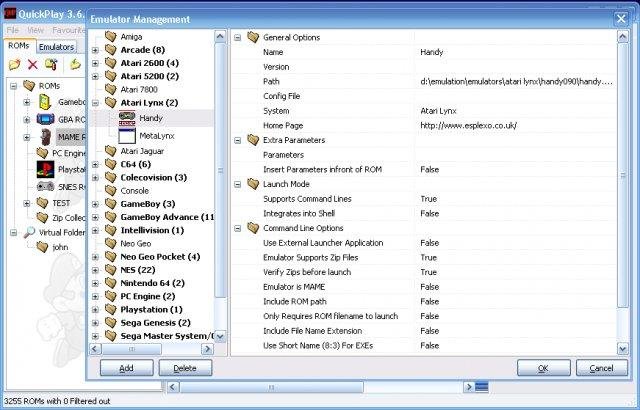Viewport: 640px width, 410px height.
Task: Select the TEST folder in ROMs tree
Action: (x=61, y=203)
